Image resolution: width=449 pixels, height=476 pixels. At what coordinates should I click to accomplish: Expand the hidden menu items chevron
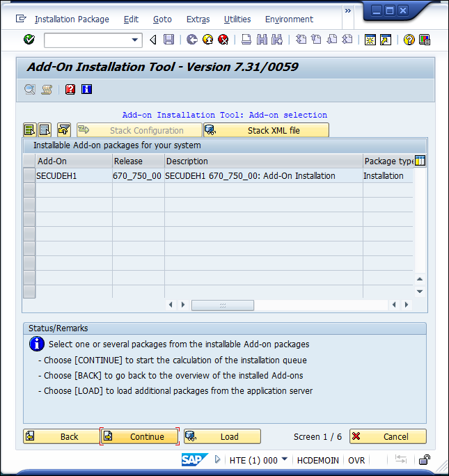point(348,11)
